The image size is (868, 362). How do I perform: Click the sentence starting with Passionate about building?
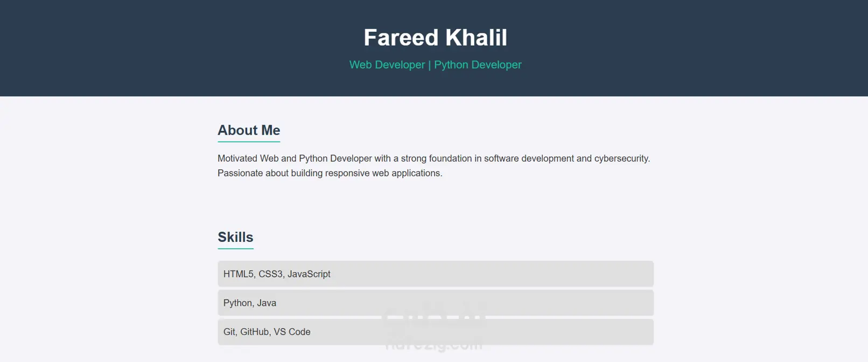330,173
